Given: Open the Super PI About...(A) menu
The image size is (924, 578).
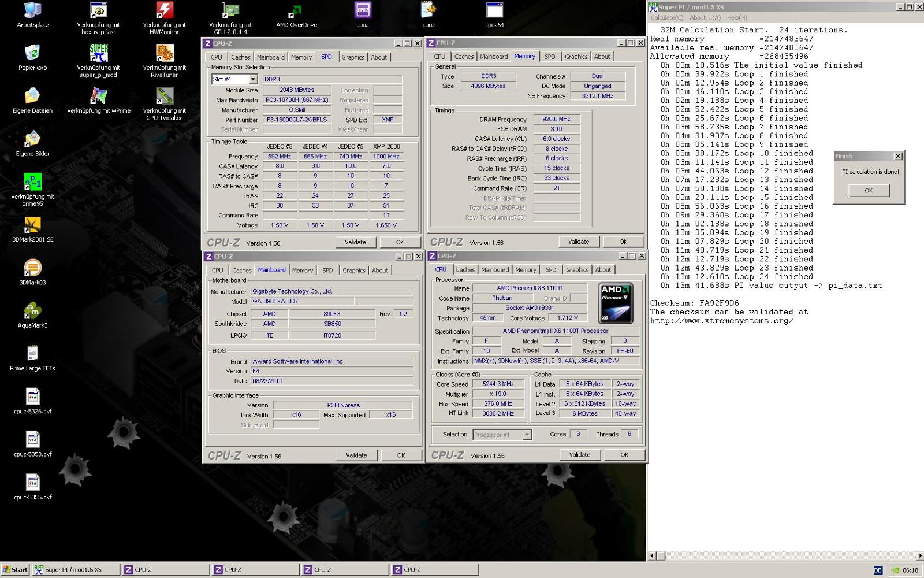Looking at the screenshot, I should coord(705,18).
